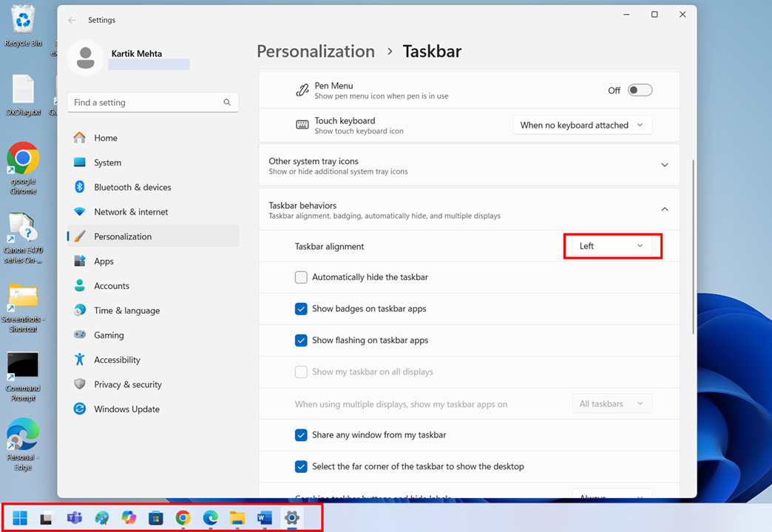Maximize the Settings window

[654, 15]
